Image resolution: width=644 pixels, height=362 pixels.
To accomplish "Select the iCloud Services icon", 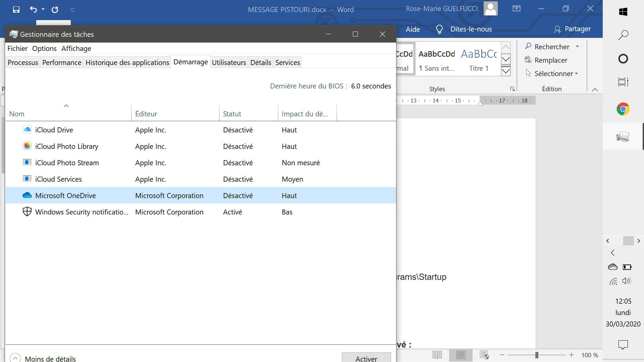I will point(27,179).
